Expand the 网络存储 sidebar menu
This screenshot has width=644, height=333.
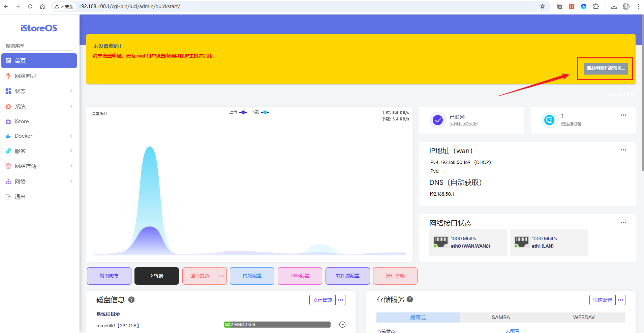[x=39, y=166]
